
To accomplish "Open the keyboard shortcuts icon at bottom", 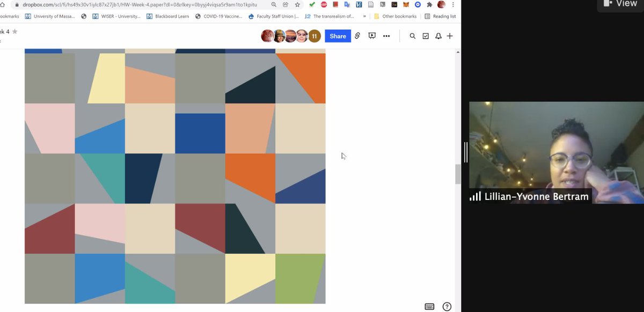I will [x=429, y=306].
